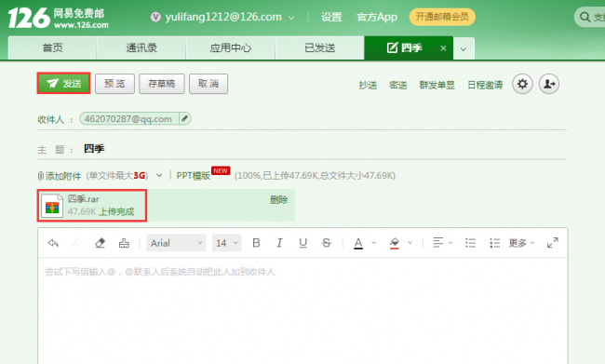Open the 官方App link

coord(377,17)
